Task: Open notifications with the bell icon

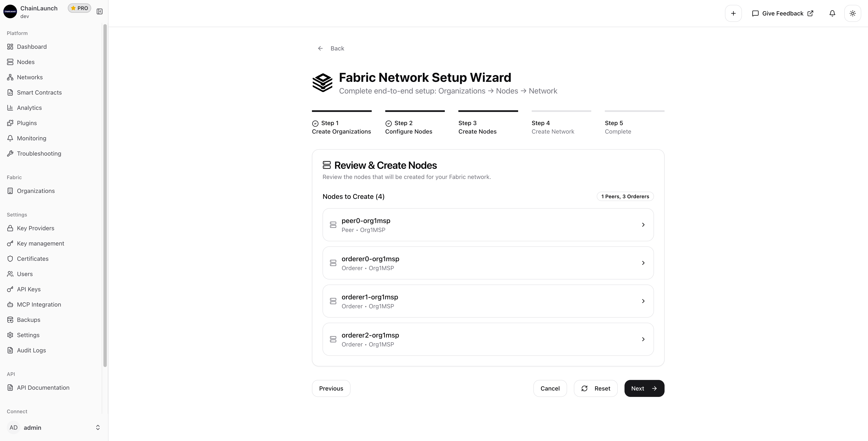Action: [x=832, y=13]
